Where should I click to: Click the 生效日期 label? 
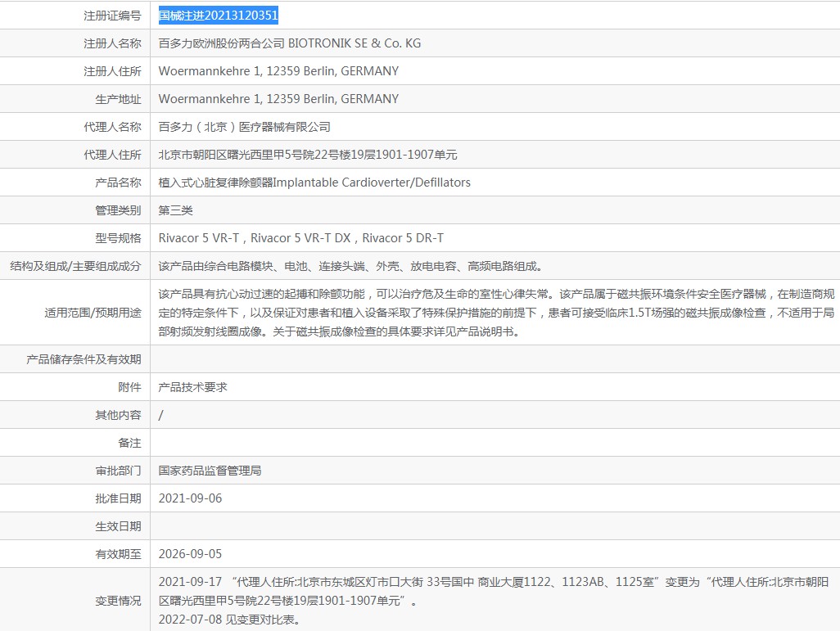pyautogui.click(x=119, y=526)
